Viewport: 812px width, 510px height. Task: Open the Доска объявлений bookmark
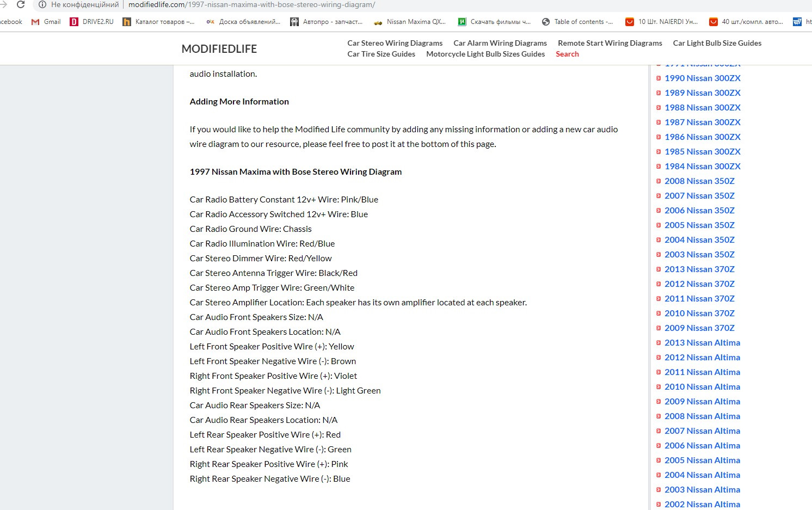(x=243, y=22)
